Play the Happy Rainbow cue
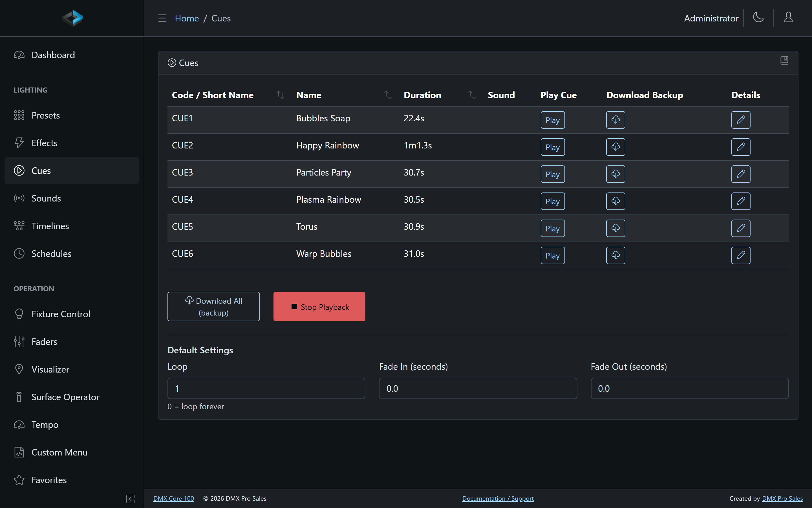Viewport: 812px width, 508px height. point(552,147)
